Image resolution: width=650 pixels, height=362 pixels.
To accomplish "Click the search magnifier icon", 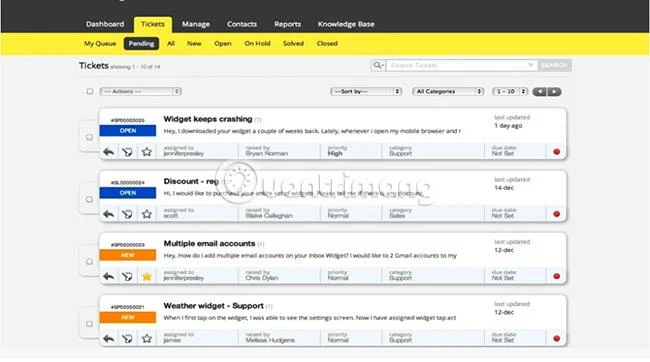I will coord(378,65).
